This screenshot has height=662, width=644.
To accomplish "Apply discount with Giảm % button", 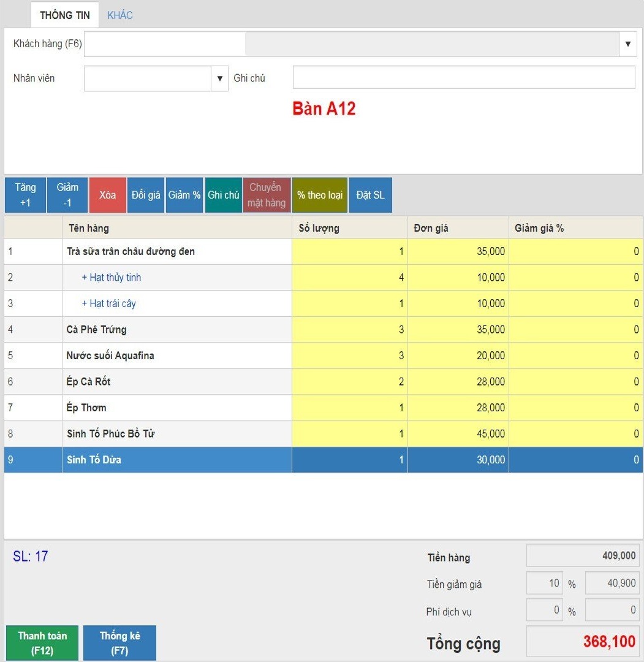I will click(184, 195).
